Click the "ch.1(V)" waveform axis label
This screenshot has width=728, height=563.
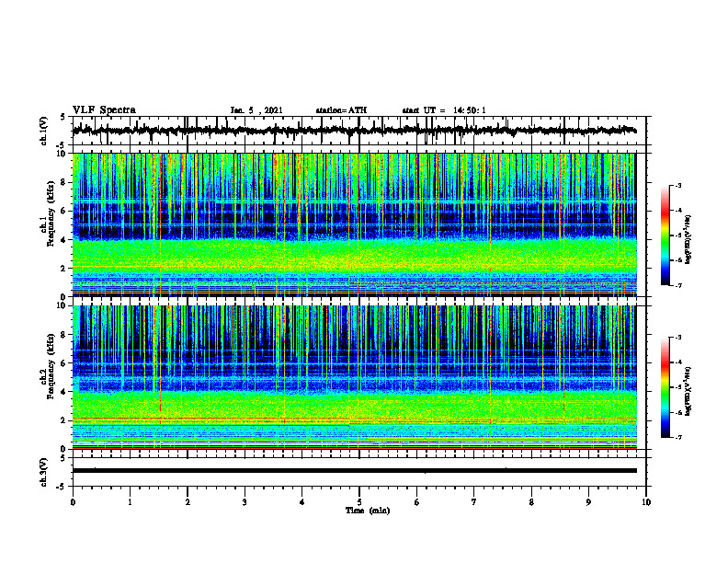tap(44, 131)
